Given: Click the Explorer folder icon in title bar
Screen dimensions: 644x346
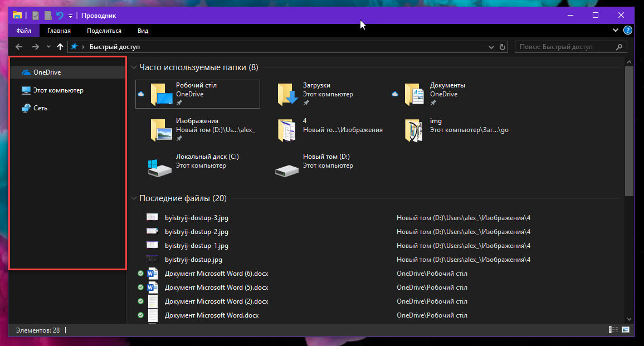Looking at the screenshot, I should (17, 16).
